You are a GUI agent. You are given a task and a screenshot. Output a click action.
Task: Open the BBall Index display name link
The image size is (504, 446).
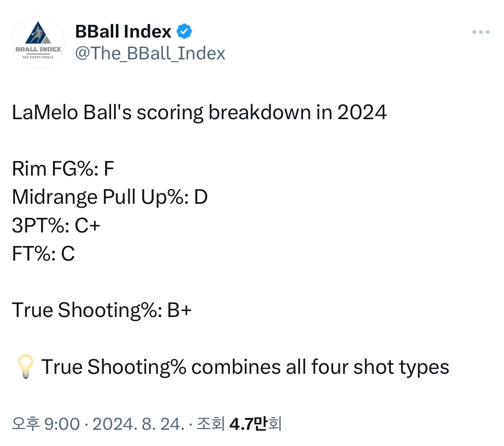click(x=123, y=32)
